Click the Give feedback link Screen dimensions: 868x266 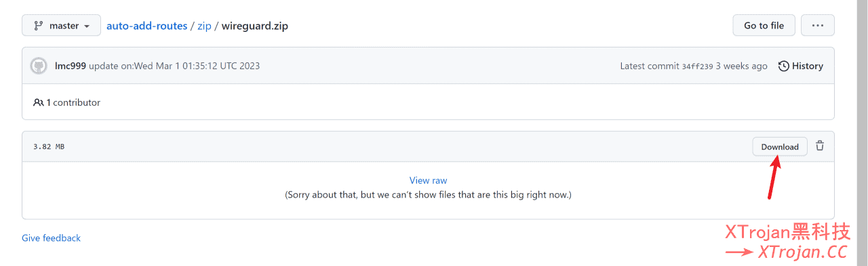click(51, 238)
